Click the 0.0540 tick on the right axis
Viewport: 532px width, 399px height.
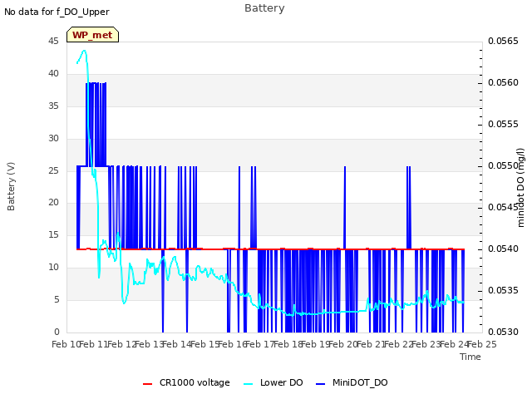(x=503, y=249)
